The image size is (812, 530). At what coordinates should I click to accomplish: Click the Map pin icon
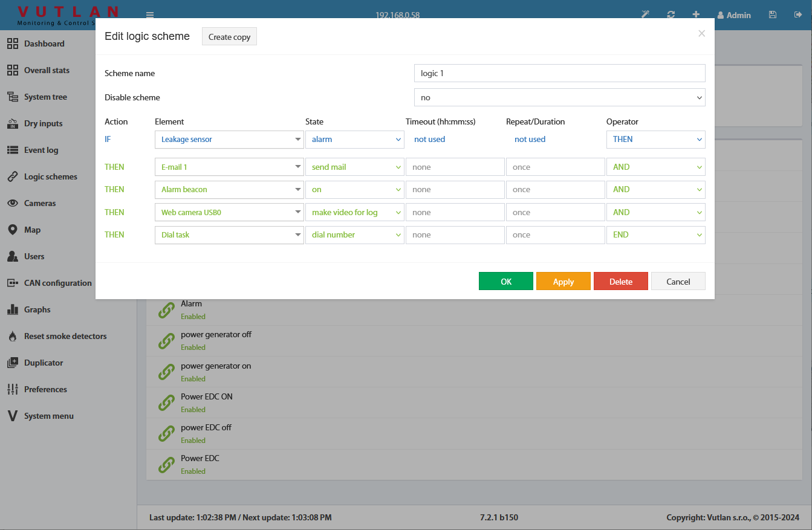pyautogui.click(x=13, y=230)
